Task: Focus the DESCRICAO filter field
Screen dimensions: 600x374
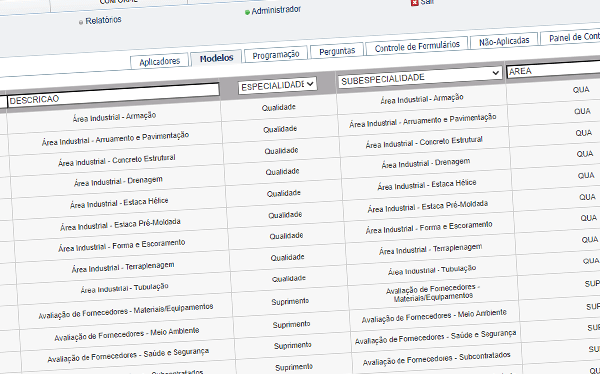Action: (x=113, y=95)
